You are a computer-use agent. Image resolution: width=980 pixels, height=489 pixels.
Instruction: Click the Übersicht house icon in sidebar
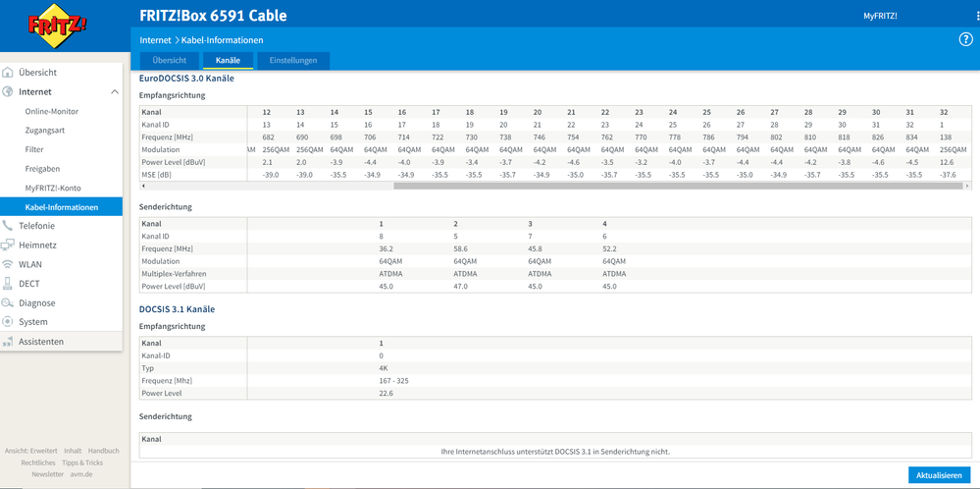tap(9, 73)
